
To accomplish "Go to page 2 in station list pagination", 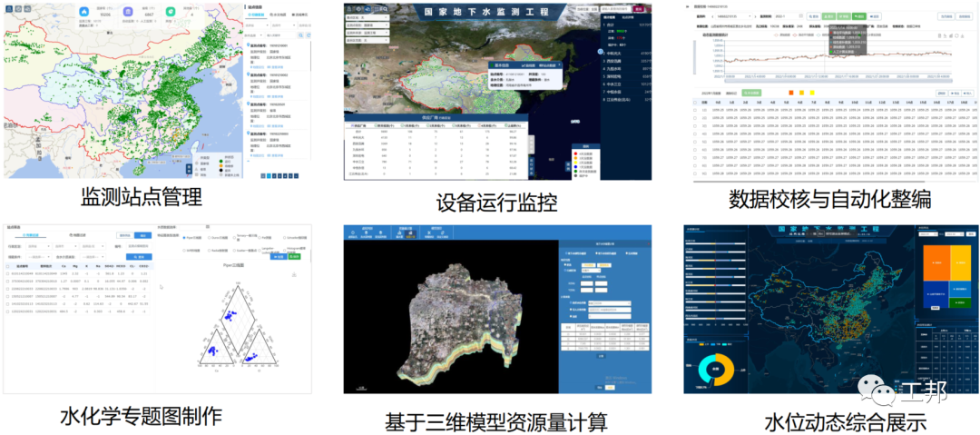I will (x=274, y=176).
